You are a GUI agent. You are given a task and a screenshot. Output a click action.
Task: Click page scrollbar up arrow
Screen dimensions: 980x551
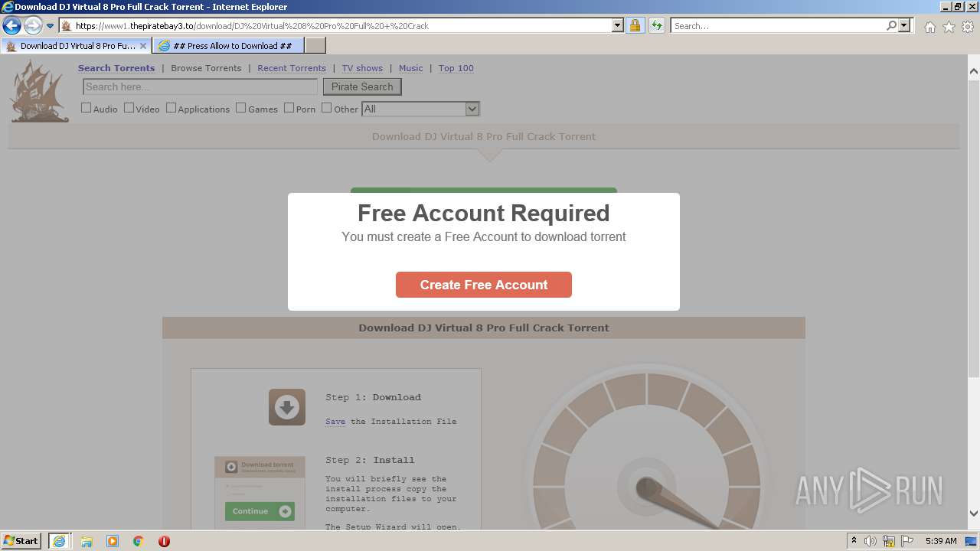coord(974,72)
